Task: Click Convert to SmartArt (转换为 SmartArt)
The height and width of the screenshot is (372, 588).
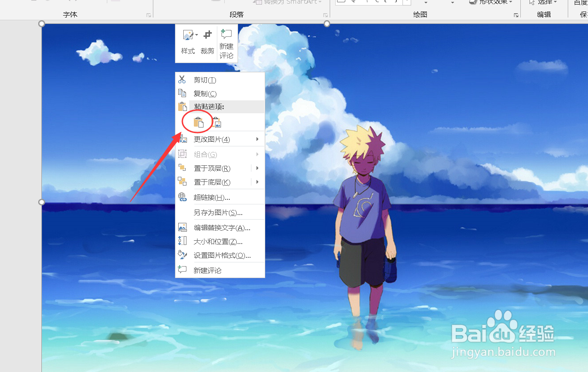Action: (x=288, y=2)
